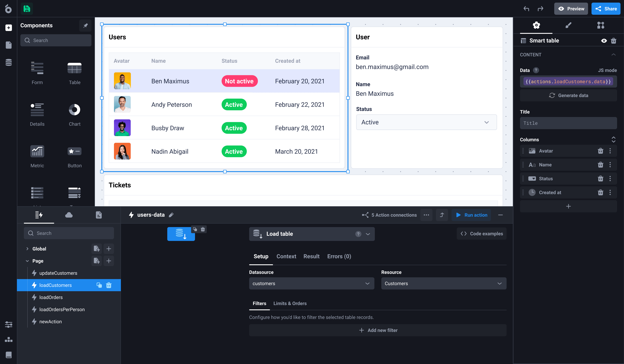Delete the Smart table component
The height and width of the screenshot is (364, 624).
click(x=614, y=41)
